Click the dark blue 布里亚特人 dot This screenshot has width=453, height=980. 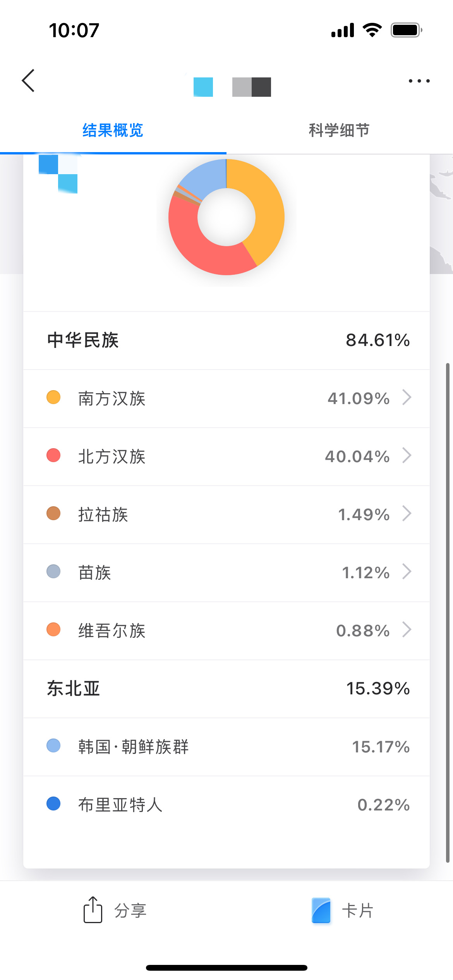53,804
